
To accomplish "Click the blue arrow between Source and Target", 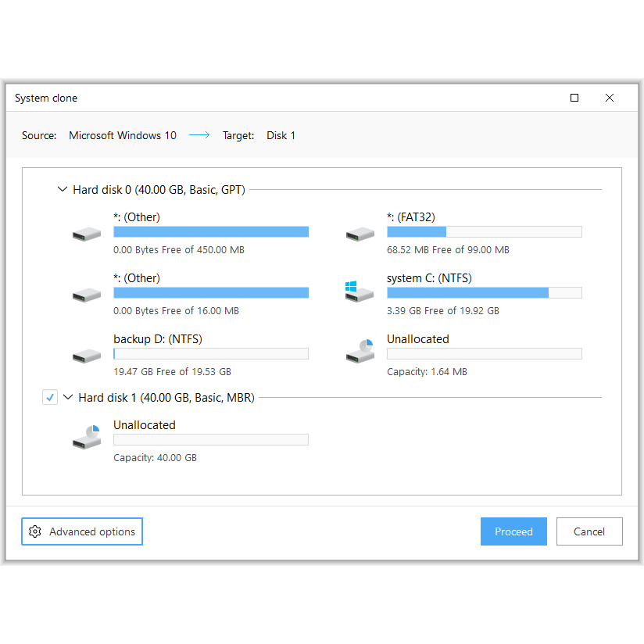I will [x=199, y=135].
